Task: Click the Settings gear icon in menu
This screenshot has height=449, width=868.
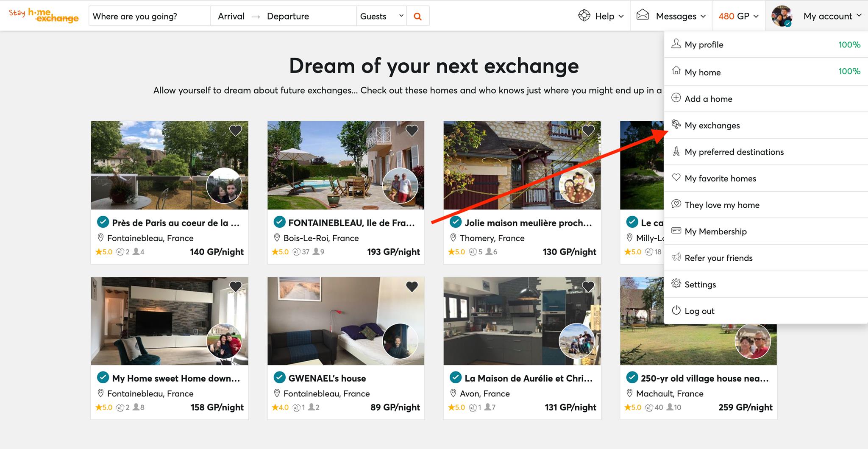Action: pyautogui.click(x=676, y=284)
